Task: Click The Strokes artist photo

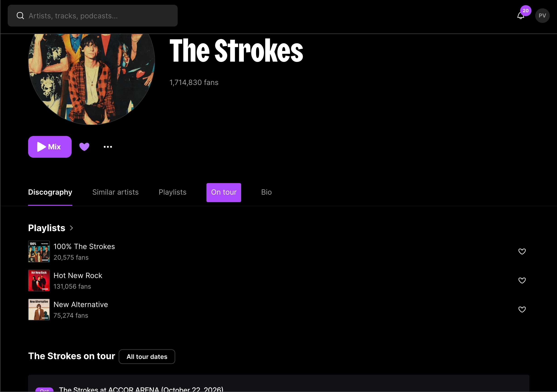Action: click(x=92, y=79)
